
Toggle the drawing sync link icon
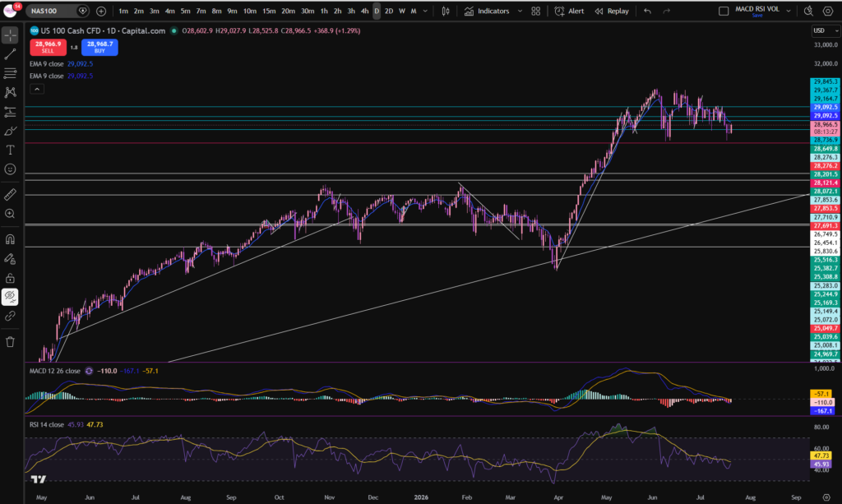coord(10,317)
